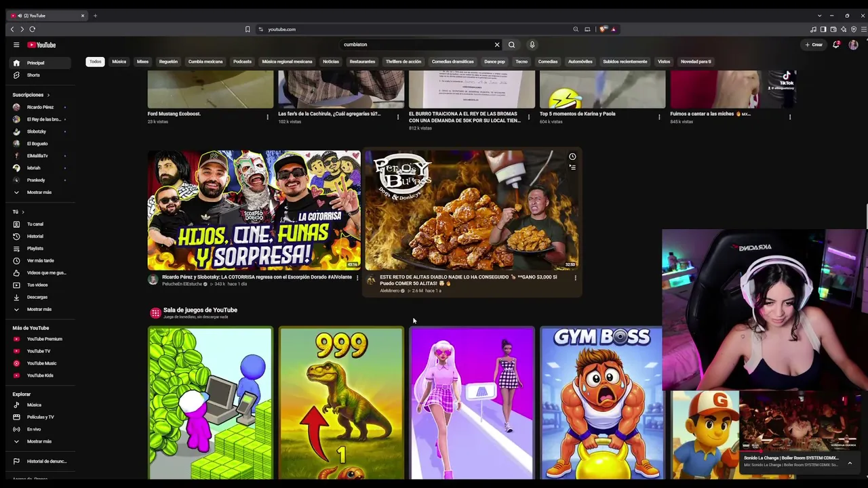Open Películas y TV under Explorar

[41, 418]
